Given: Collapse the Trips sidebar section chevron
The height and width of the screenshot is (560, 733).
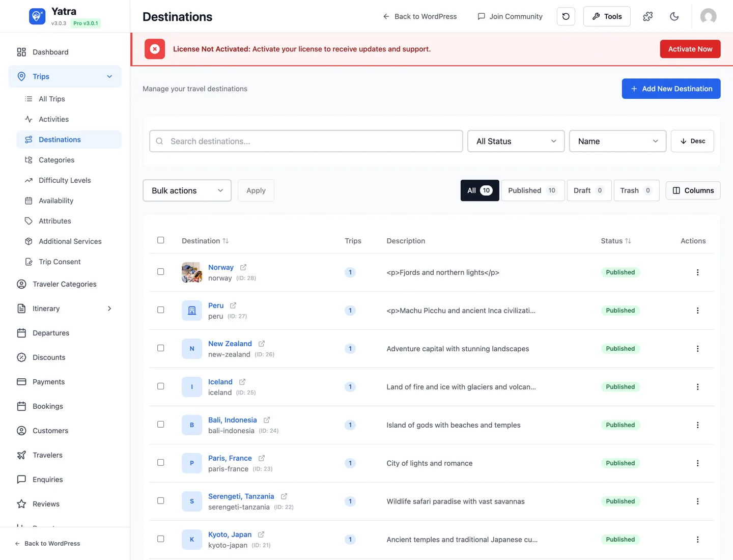Looking at the screenshot, I should [x=109, y=76].
